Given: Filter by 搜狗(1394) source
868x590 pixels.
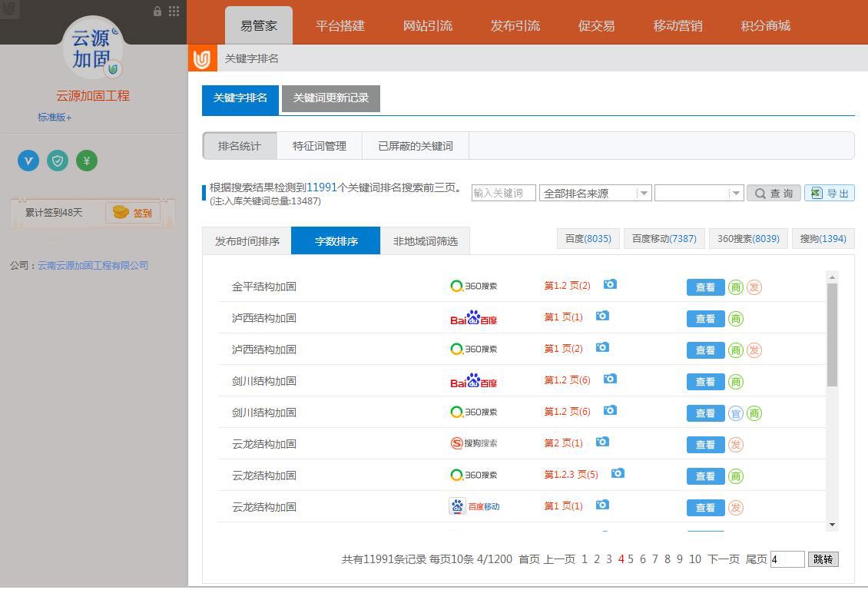Looking at the screenshot, I should (823, 239).
